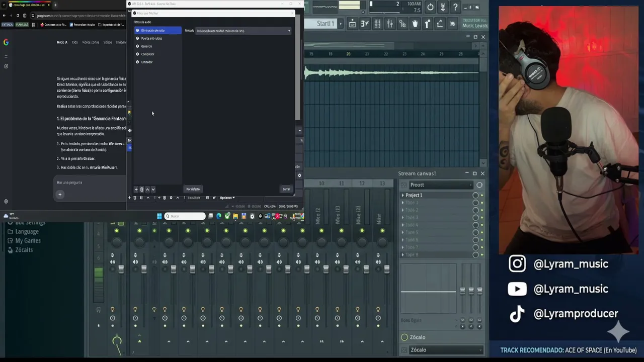
Task: Toggle visibility of 'Limitador' filter
Action: tap(137, 62)
